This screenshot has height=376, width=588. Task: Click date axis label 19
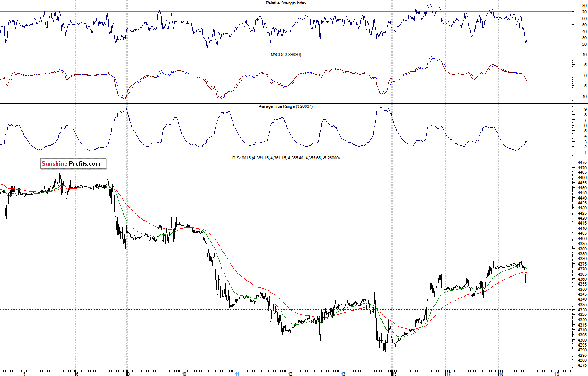click(x=557, y=373)
